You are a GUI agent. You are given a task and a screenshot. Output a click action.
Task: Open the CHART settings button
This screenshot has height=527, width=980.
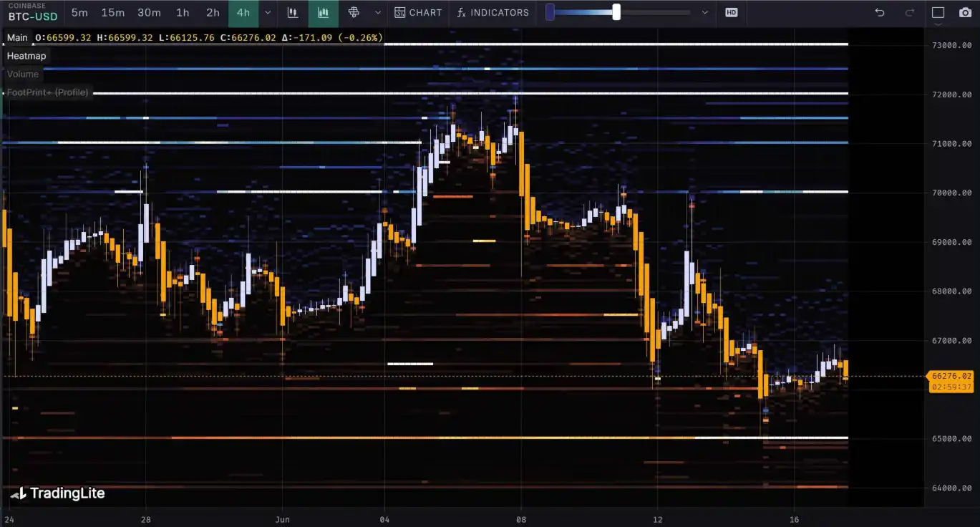418,13
